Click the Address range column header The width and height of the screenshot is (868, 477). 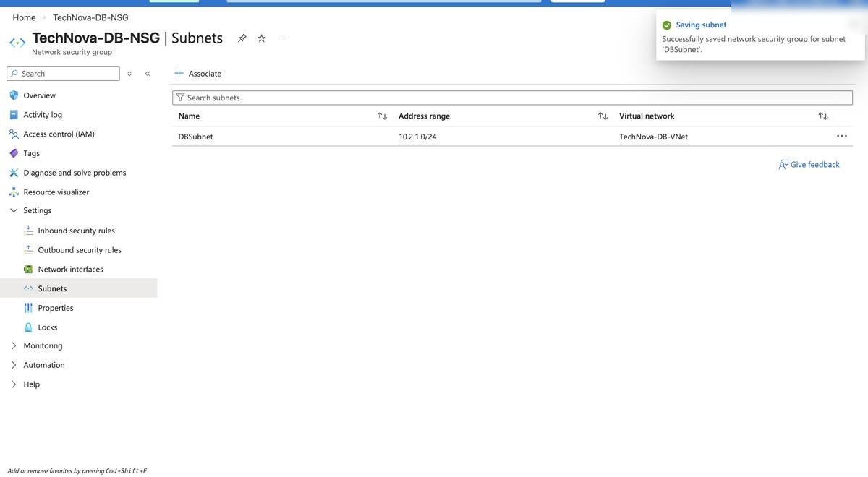tap(424, 116)
